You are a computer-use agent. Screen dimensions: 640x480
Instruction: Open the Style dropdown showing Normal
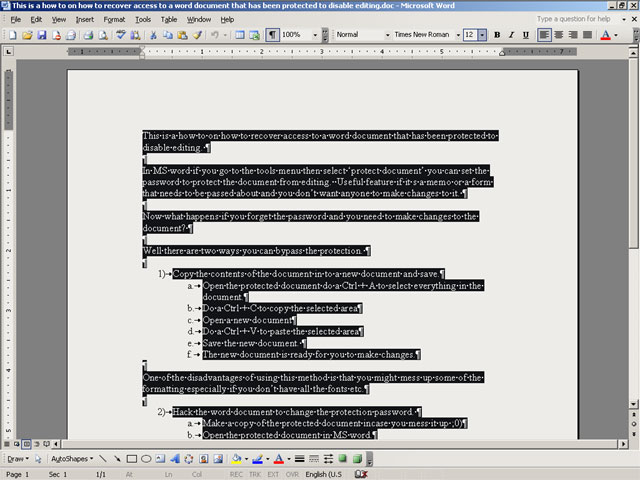point(387,35)
